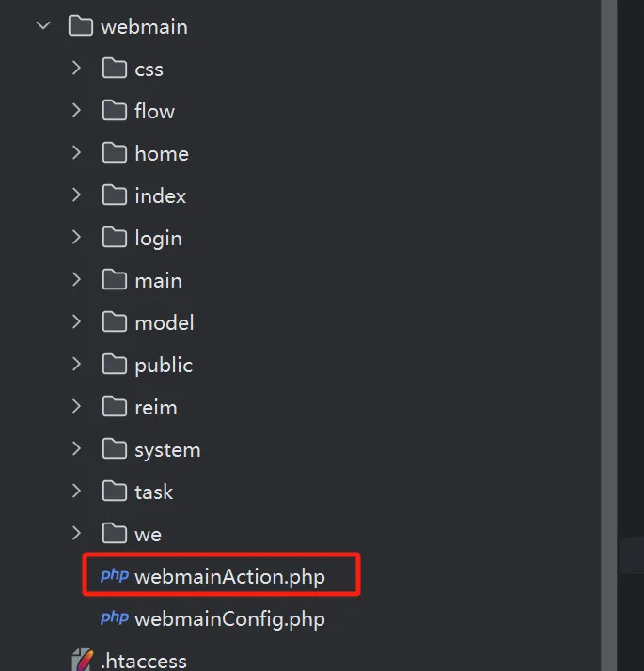Expand the public folder arrow
The width and height of the screenshot is (644, 671).
tap(77, 365)
